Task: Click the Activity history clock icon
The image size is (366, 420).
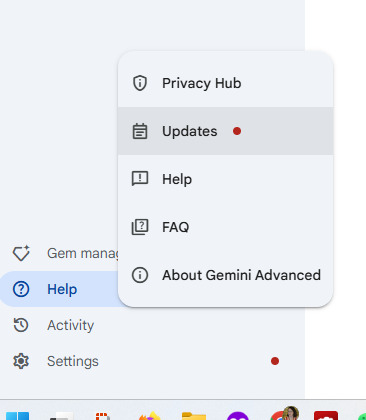Action: 21,325
